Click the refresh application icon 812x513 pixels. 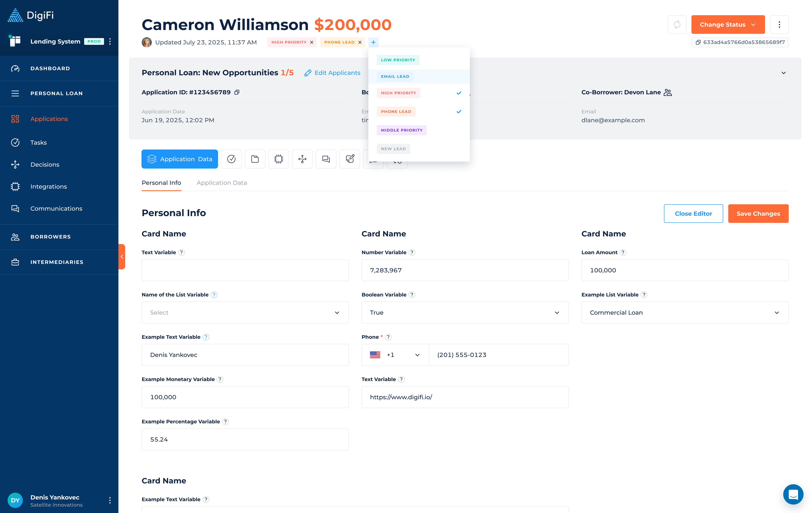tap(677, 25)
